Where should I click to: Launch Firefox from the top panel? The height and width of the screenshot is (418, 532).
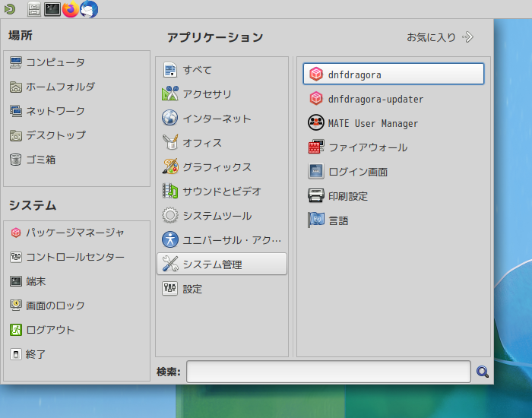[x=71, y=9]
